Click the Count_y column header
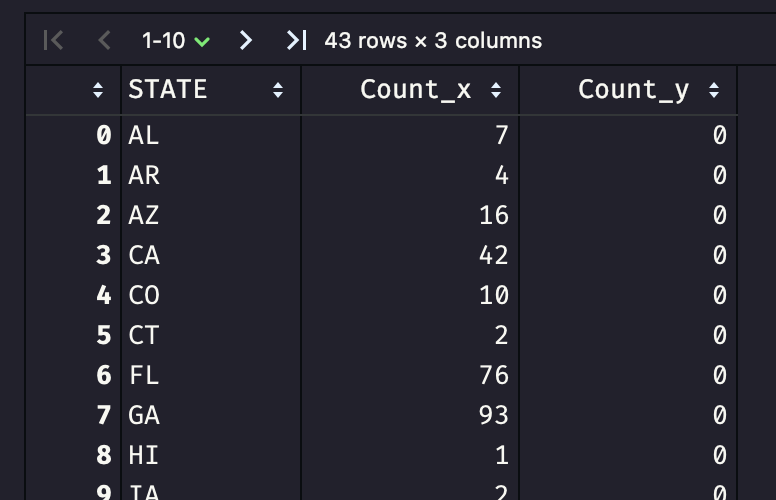776x500 pixels. click(633, 91)
